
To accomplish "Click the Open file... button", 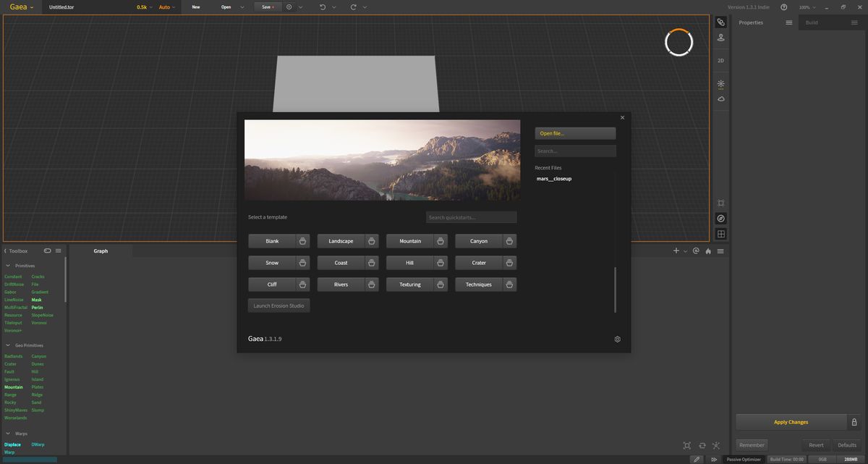I will pyautogui.click(x=575, y=133).
